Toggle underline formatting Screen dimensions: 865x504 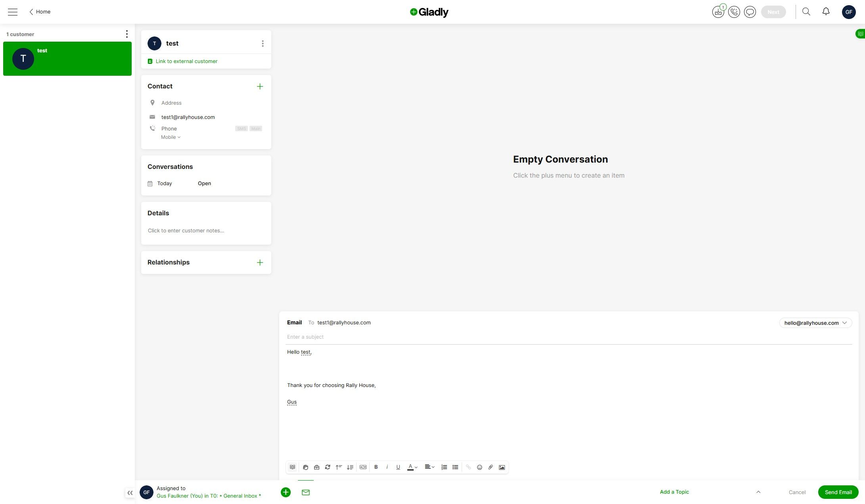398,467
